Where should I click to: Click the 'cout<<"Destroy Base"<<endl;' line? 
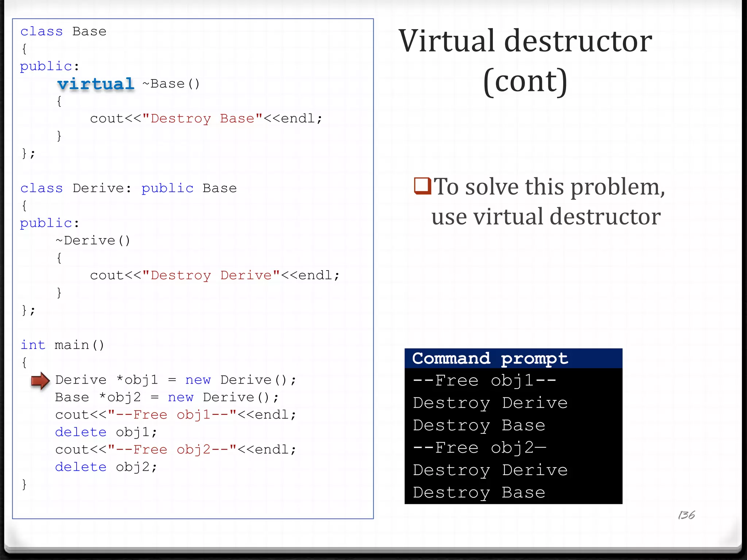(206, 118)
